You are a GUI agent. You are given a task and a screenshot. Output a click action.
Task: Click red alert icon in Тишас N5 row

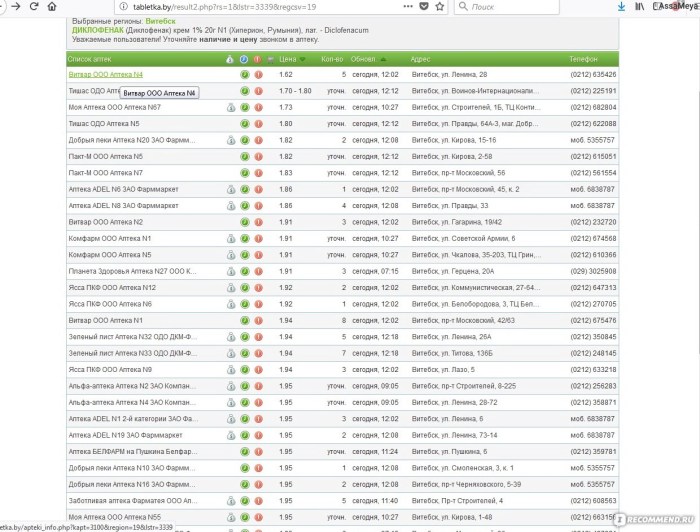click(258, 124)
